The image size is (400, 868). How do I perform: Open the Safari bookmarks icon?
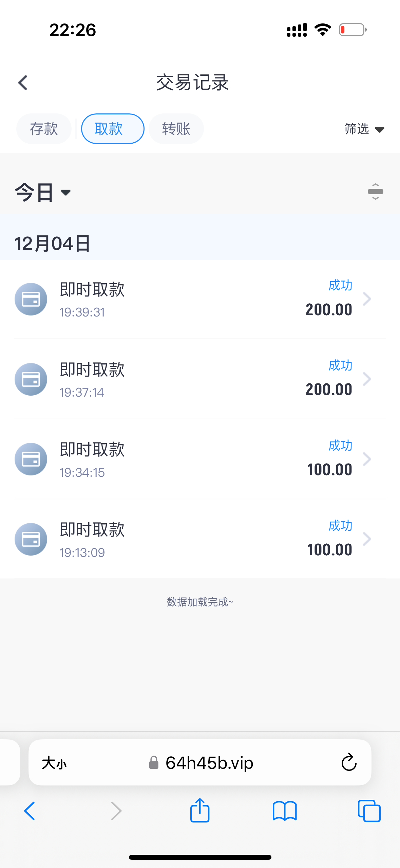coord(285,811)
